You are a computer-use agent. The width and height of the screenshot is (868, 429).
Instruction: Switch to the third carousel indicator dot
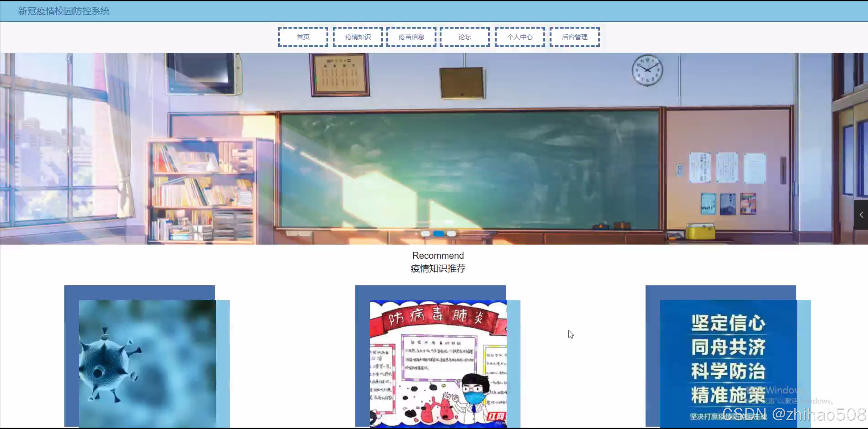pyautogui.click(x=451, y=234)
